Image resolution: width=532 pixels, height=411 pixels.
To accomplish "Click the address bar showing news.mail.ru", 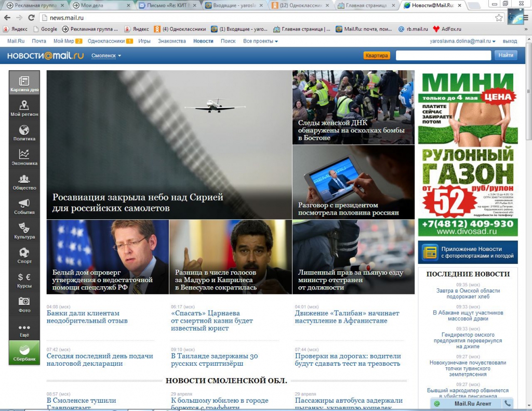I will tap(271, 18).
